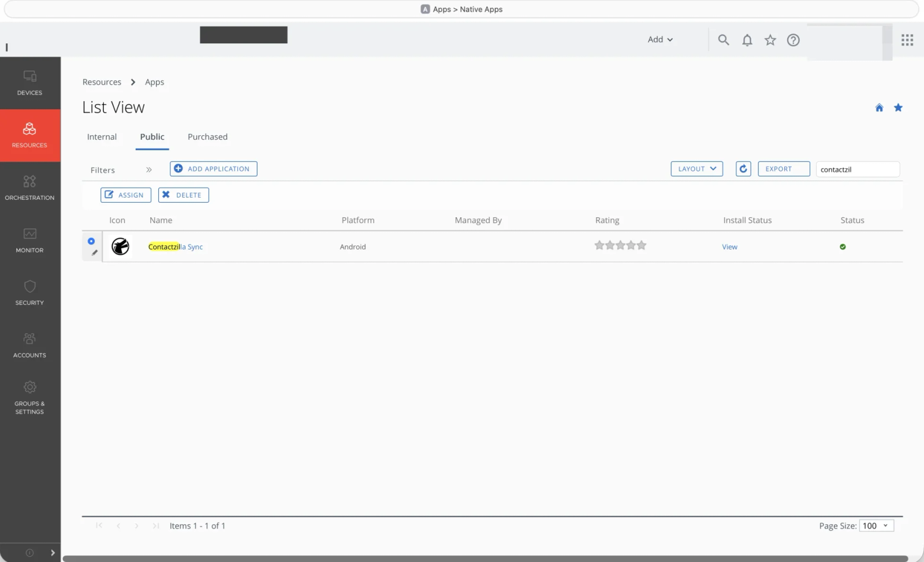The image size is (924, 562).
Task: Click the blue star bookmark icon
Action: coord(898,107)
